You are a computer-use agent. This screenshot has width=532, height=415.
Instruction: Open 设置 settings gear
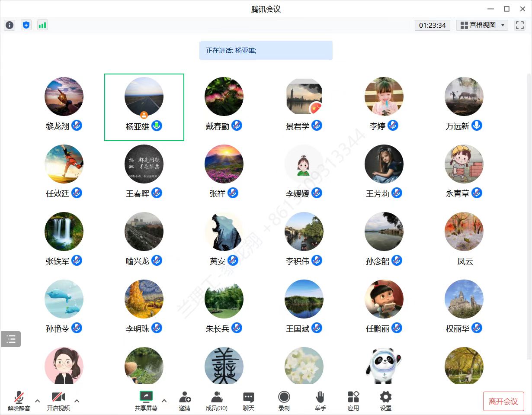(385, 401)
